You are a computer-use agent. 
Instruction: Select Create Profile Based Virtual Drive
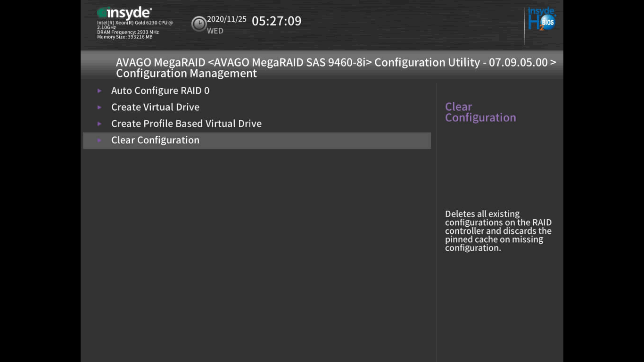coord(186,123)
